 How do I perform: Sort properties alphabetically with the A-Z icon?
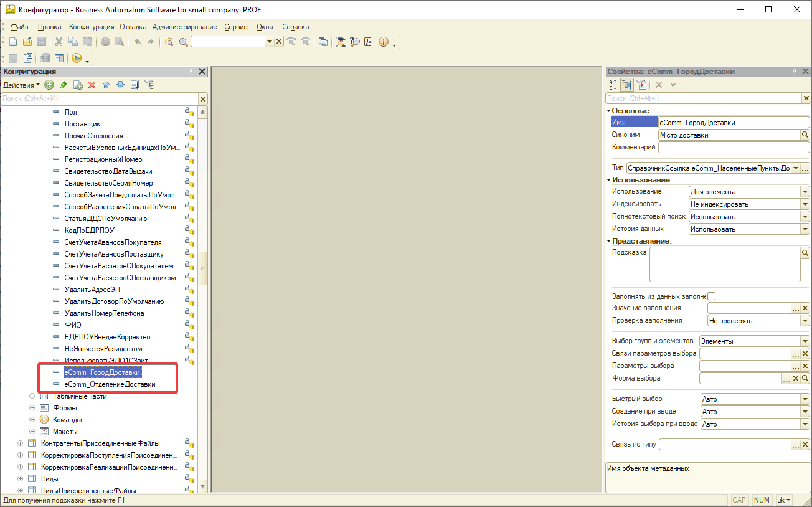[613, 85]
